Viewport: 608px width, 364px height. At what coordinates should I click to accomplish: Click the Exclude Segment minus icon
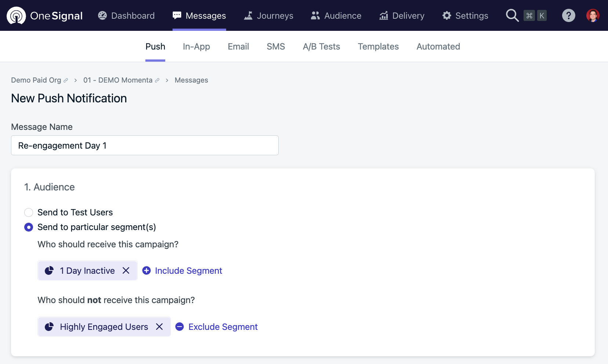180,327
